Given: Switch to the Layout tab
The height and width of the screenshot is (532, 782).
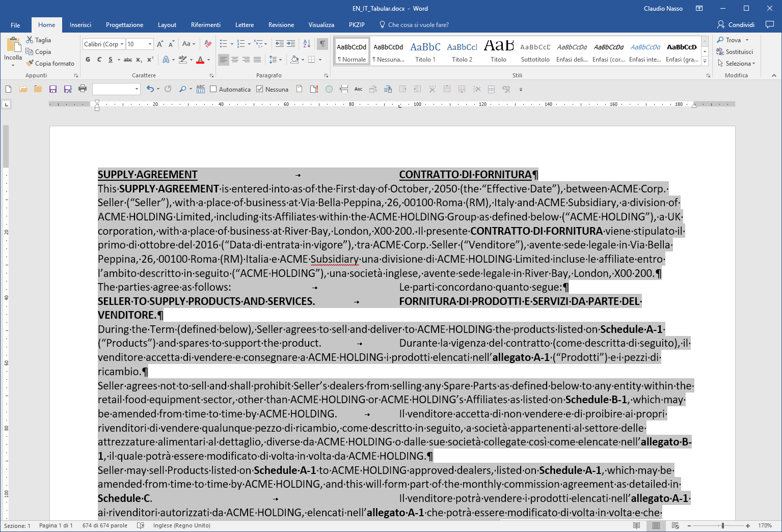Looking at the screenshot, I should [167, 24].
